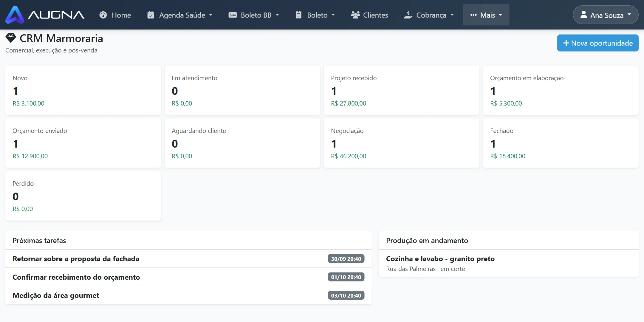644x322 pixels.
Task: Click the Clientes people icon
Action: pyautogui.click(x=355, y=15)
